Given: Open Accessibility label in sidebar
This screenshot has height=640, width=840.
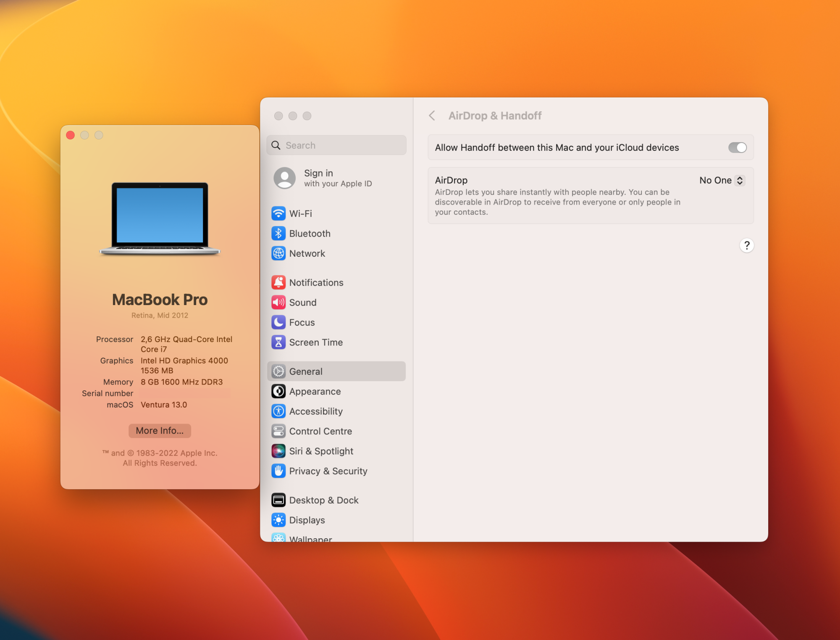Looking at the screenshot, I should (x=316, y=411).
